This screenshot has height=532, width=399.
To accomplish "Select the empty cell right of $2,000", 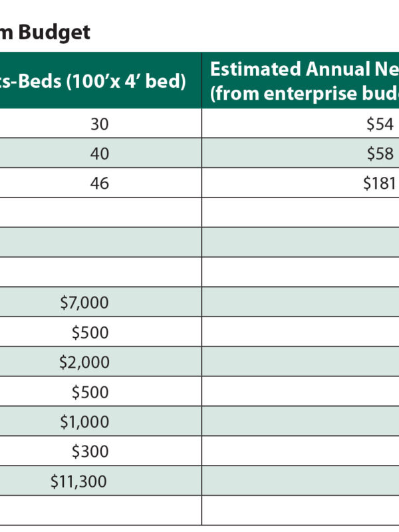I will (x=299, y=362).
